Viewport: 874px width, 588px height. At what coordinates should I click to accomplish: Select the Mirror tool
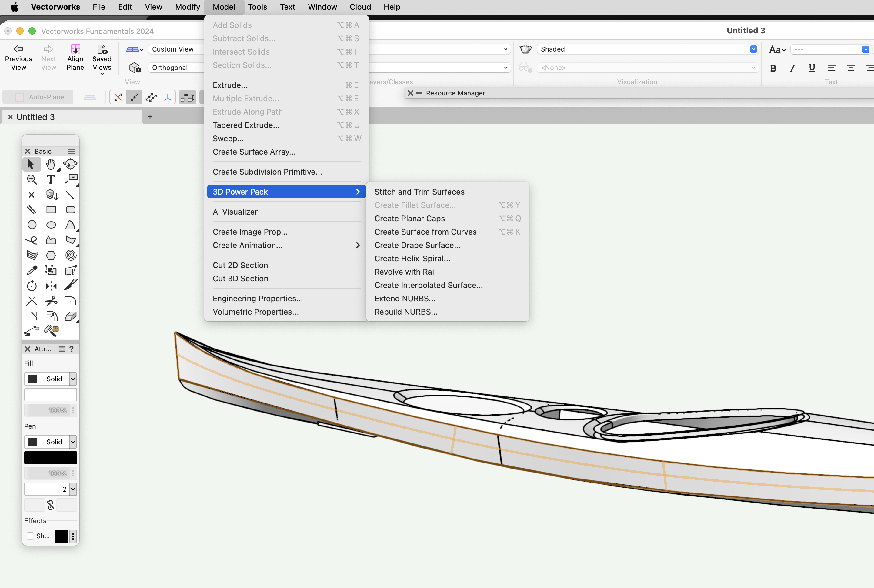pyautogui.click(x=51, y=286)
